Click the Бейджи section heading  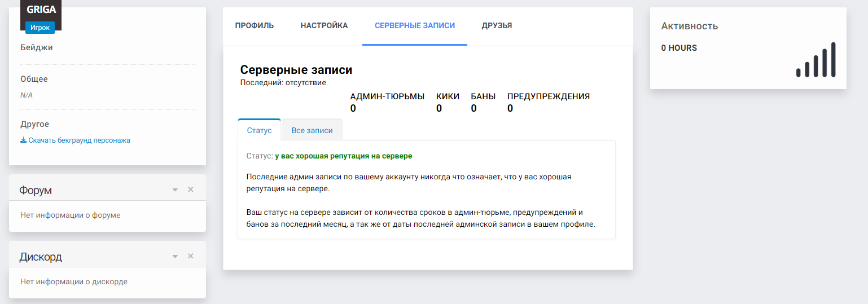click(37, 47)
